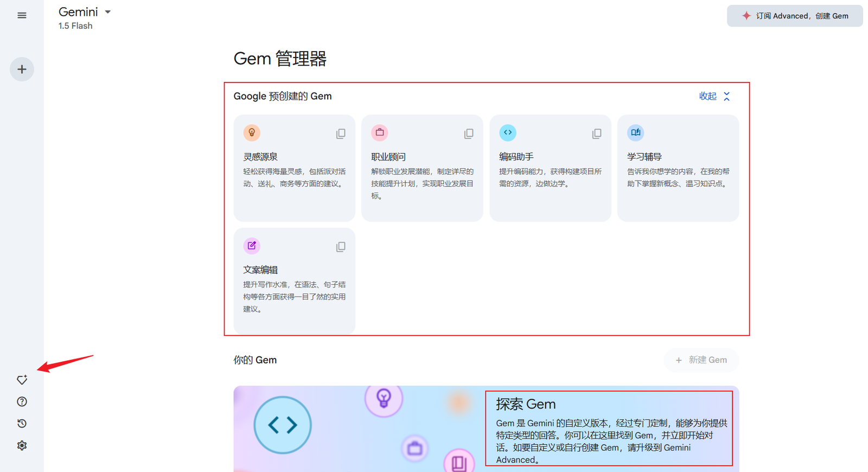Click the briefcase icon on 职业顾问 card

tap(380, 132)
